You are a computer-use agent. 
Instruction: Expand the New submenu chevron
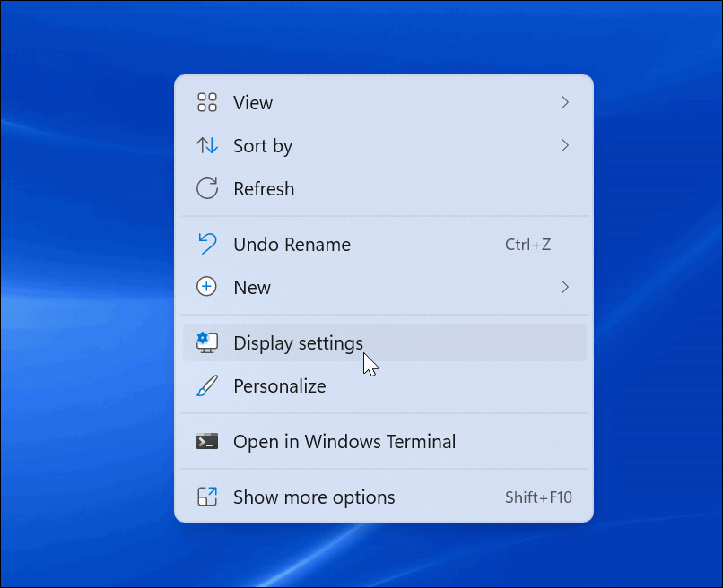(x=565, y=287)
